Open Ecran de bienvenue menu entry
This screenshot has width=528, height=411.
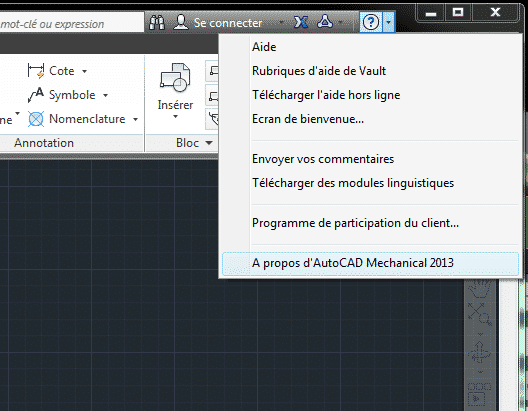click(x=308, y=119)
